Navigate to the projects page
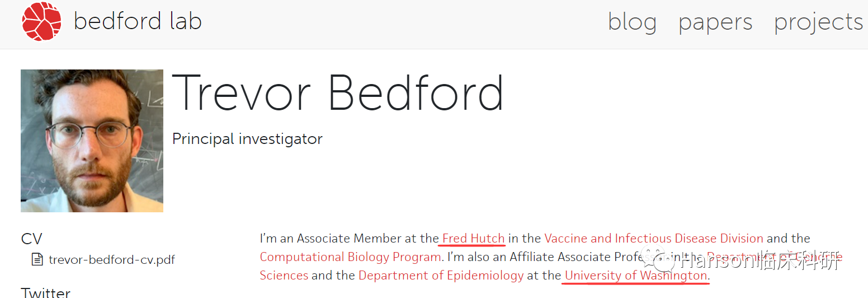Viewport: 868px width, 298px height. 819,23
